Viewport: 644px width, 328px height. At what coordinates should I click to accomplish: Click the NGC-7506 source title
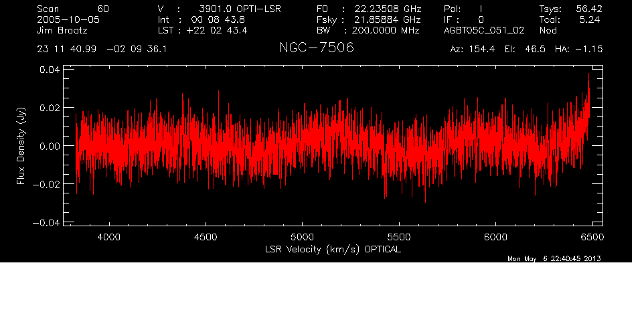tap(317, 48)
